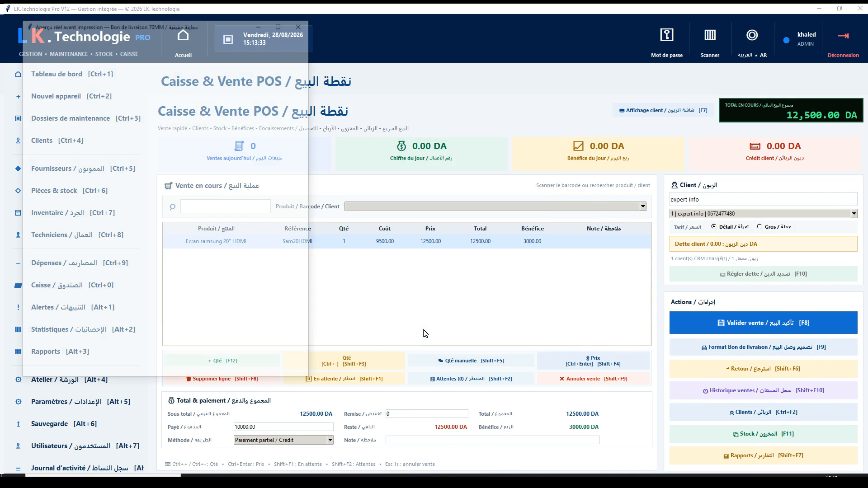This screenshot has height=488, width=868.
Task: Open Sauvegarde from the sidebar menu
Action: [x=64, y=424]
